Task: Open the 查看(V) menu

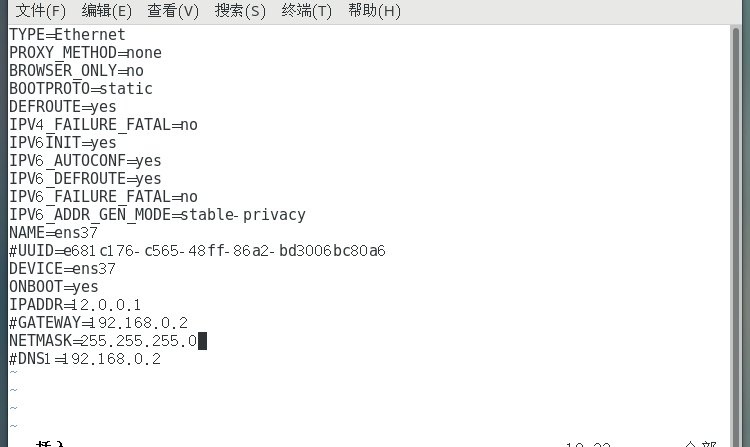Action: 173,11
